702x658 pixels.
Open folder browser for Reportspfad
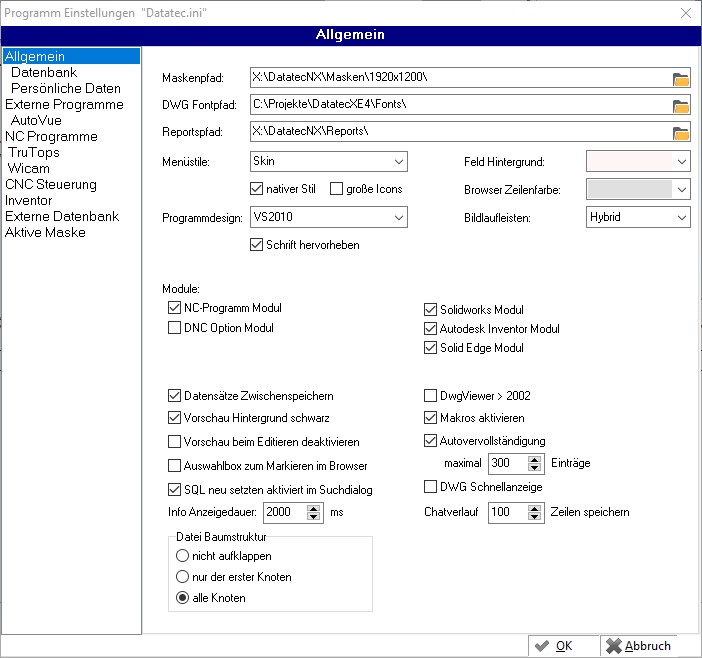click(x=681, y=133)
